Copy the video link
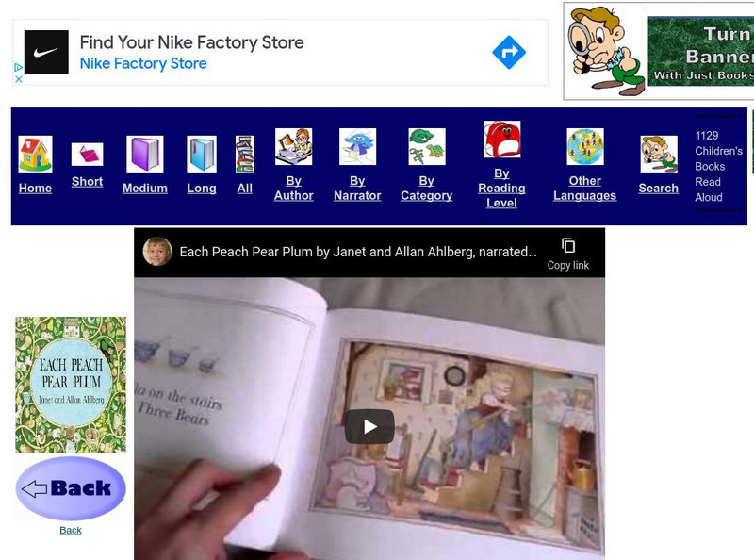 pos(568,254)
